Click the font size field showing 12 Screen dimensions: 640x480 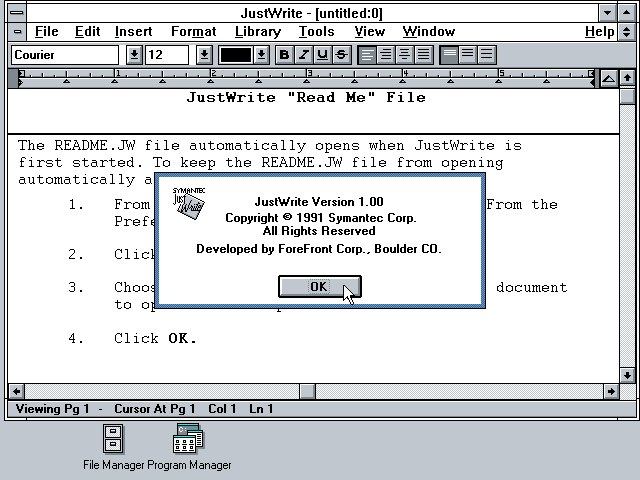[167, 55]
